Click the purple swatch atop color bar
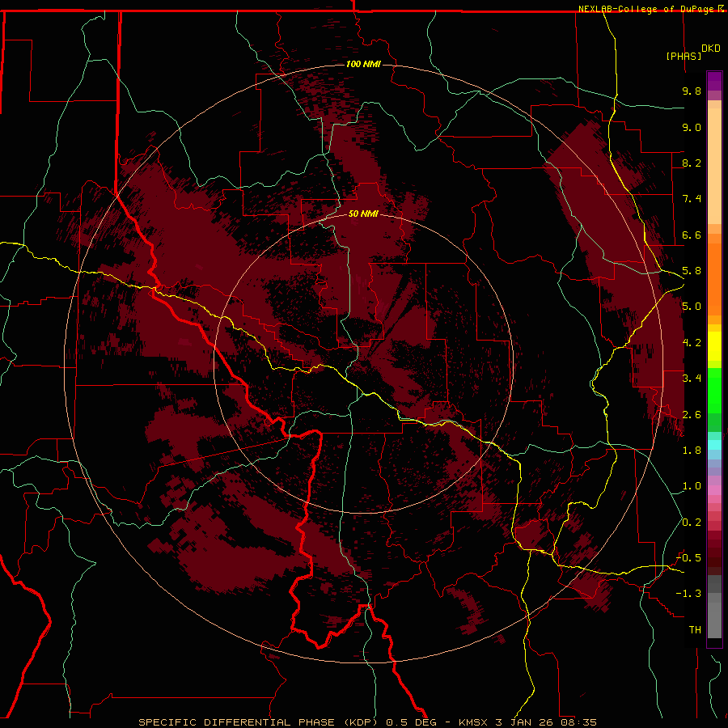The image size is (728, 728). point(714,81)
